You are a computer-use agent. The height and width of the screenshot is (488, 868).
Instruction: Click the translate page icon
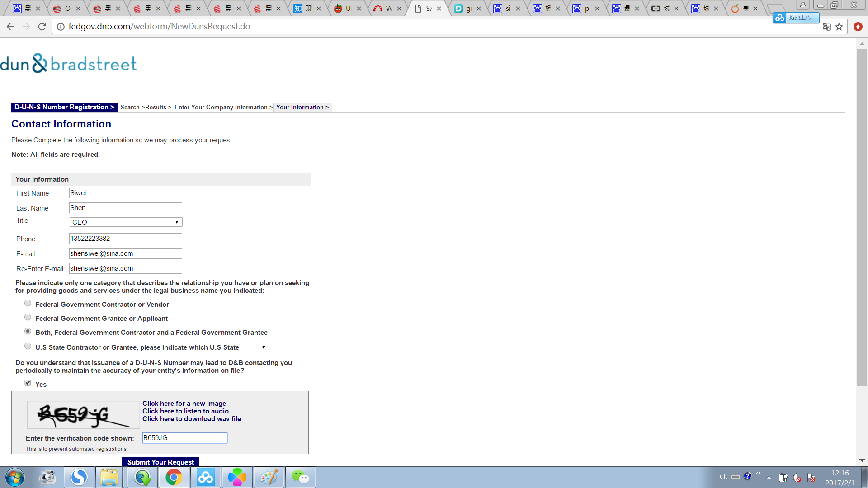(826, 27)
